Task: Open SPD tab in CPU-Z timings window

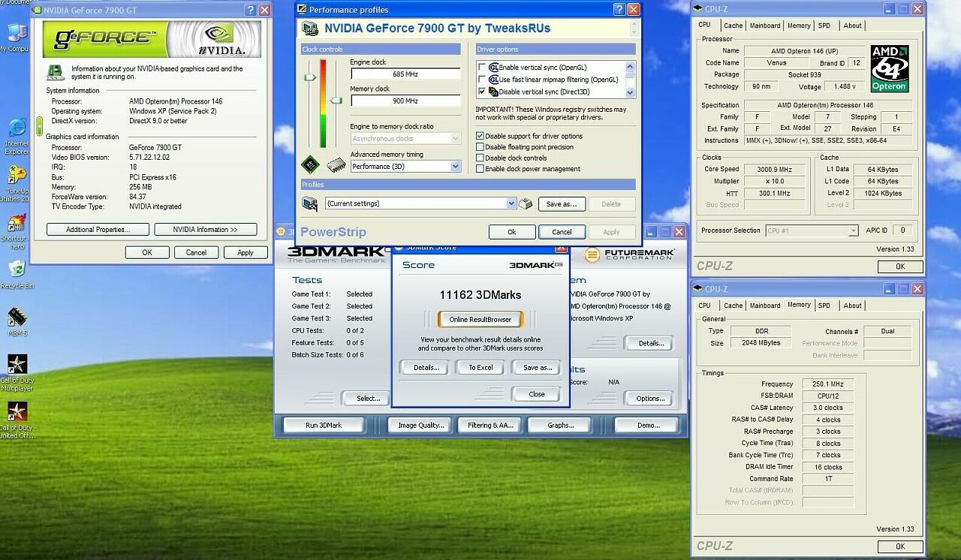Action: pos(824,306)
